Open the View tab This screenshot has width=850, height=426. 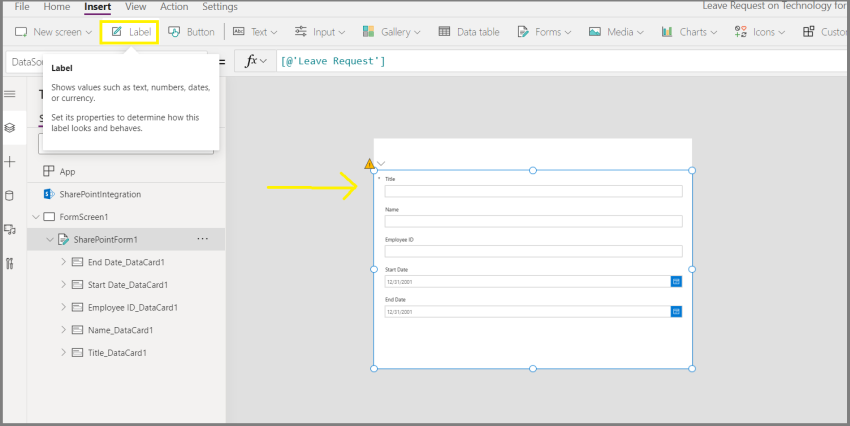[136, 7]
